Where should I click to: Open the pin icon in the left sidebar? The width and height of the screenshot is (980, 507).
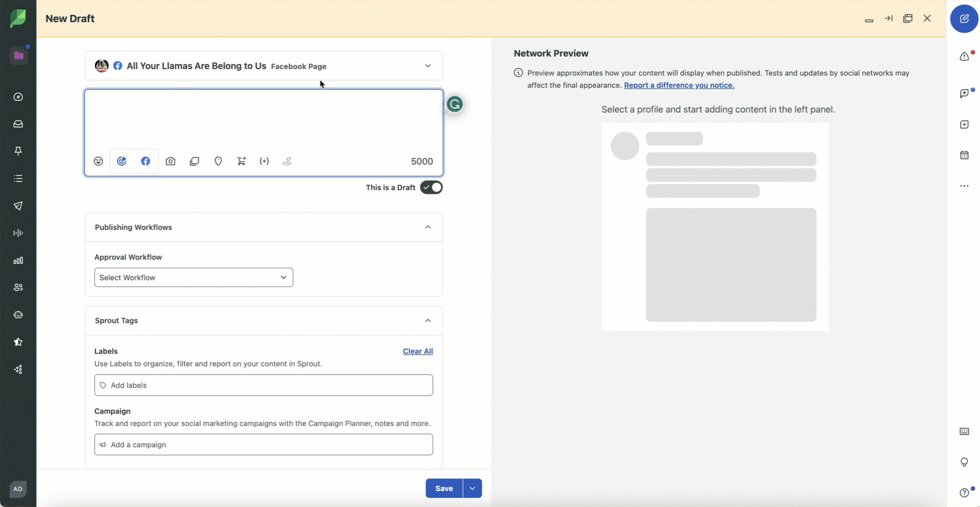point(18,151)
